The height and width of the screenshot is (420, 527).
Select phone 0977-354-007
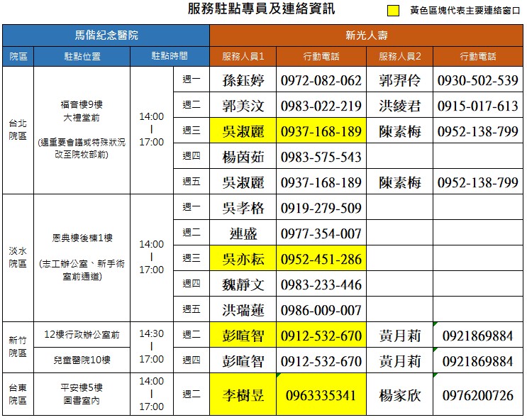click(x=321, y=233)
